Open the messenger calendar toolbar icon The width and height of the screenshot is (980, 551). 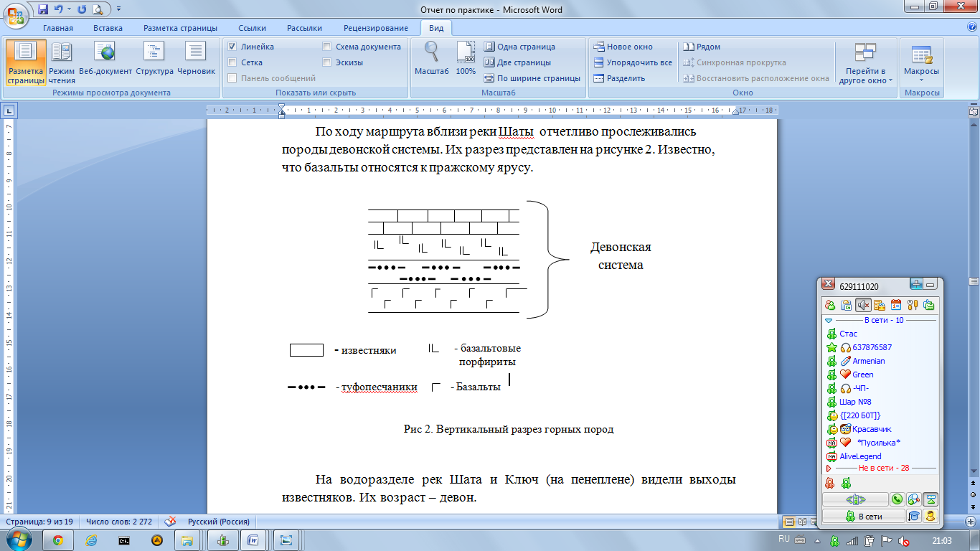[896, 305]
